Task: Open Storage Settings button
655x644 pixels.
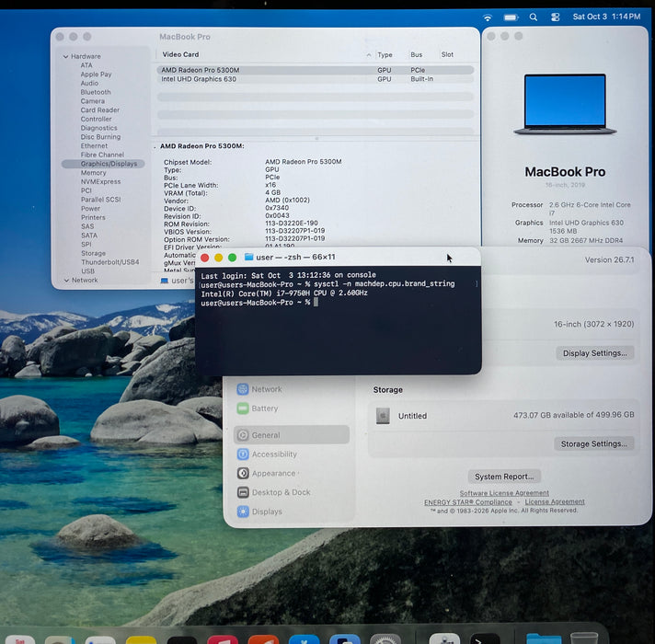Action: [593, 444]
